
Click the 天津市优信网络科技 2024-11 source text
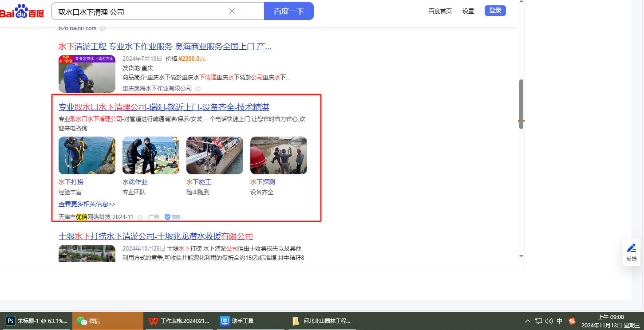tap(96, 217)
